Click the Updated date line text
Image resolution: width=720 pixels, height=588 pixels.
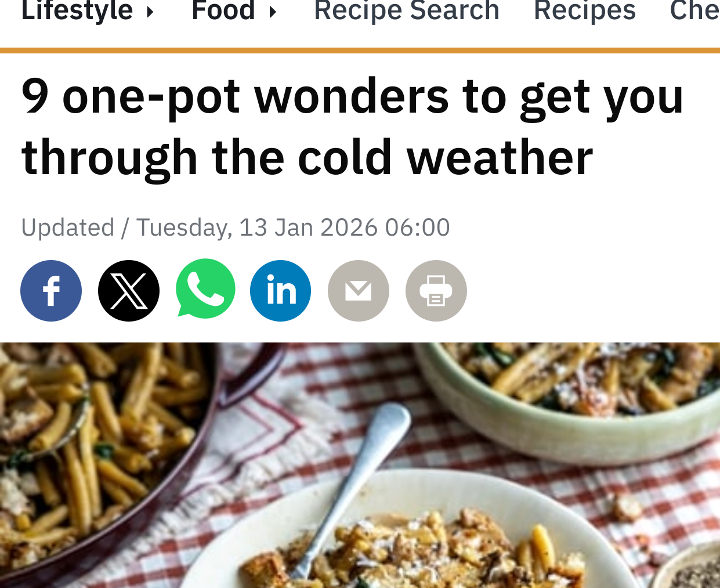click(x=236, y=227)
